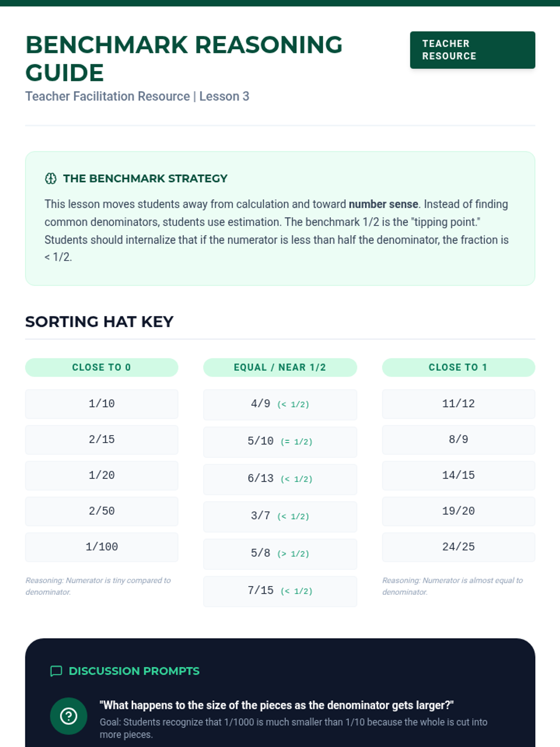Click the question mark circle icon
Image resolution: width=560 pixels, height=747 pixels.
[69, 716]
